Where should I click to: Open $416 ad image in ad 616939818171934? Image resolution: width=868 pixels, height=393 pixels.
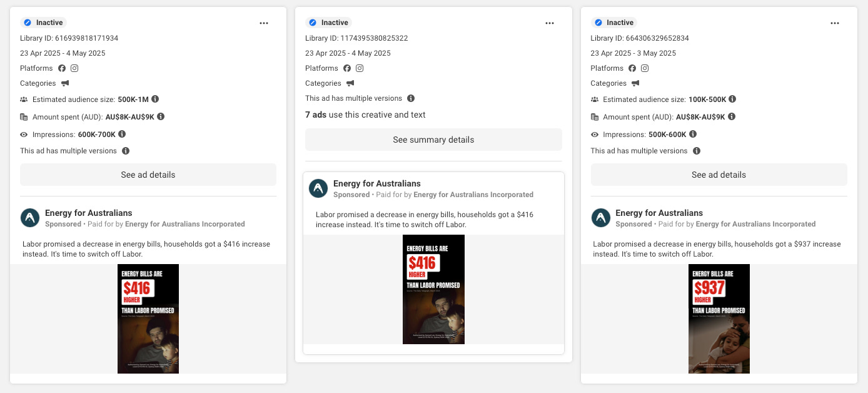pyautogui.click(x=148, y=319)
